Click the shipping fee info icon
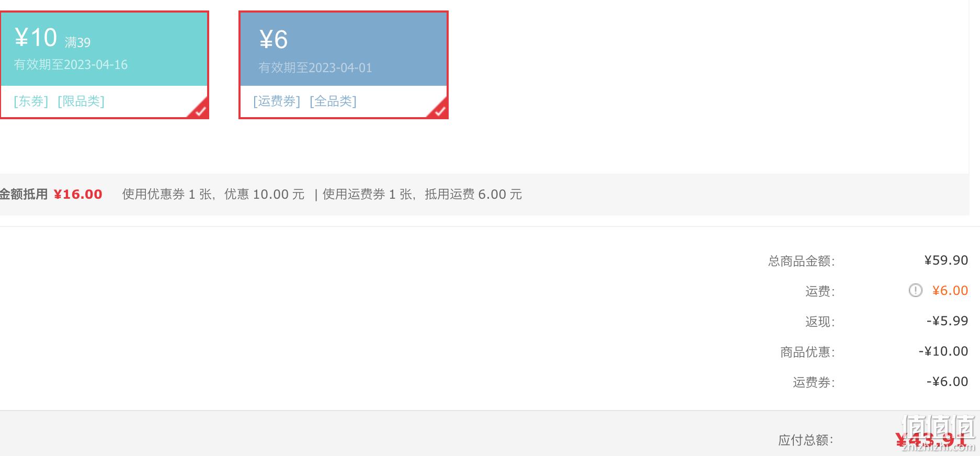The width and height of the screenshot is (980, 456). pyautogui.click(x=915, y=290)
